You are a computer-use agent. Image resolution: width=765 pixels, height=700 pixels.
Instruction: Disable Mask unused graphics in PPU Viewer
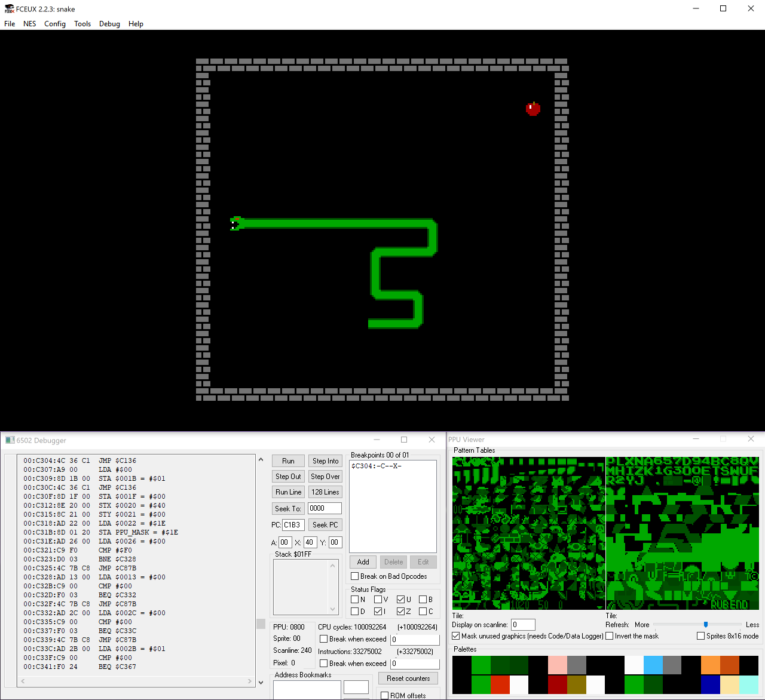(x=456, y=635)
